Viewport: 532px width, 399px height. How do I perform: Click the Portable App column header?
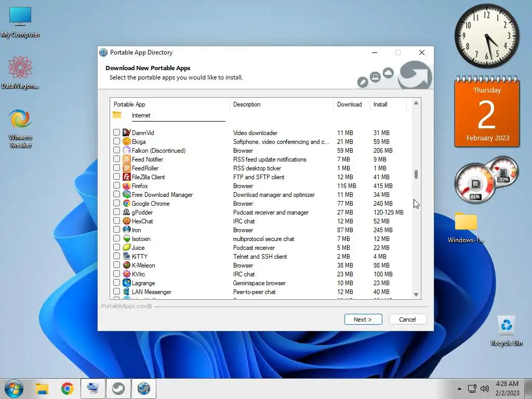(x=170, y=104)
